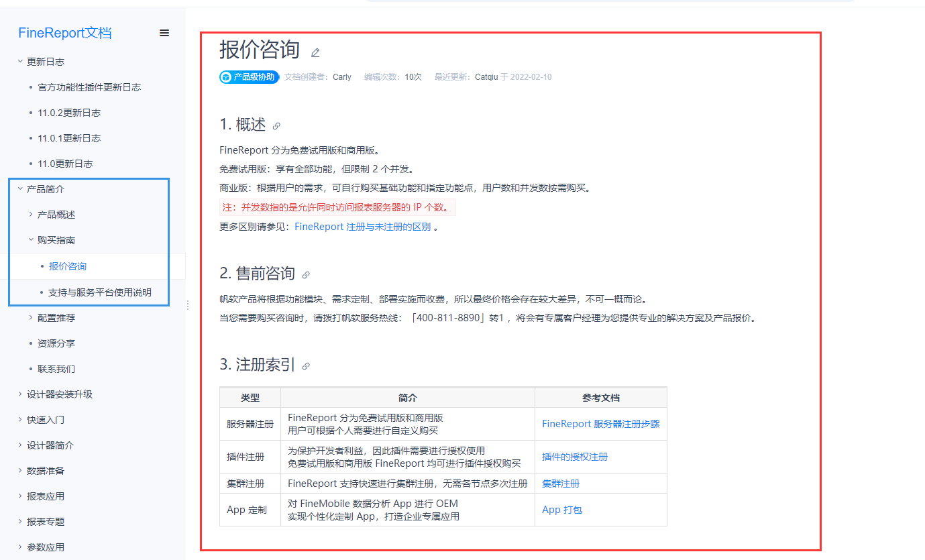This screenshot has height=560, width=925.
Task: Click the 参考文档 table header
Action: click(601, 398)
